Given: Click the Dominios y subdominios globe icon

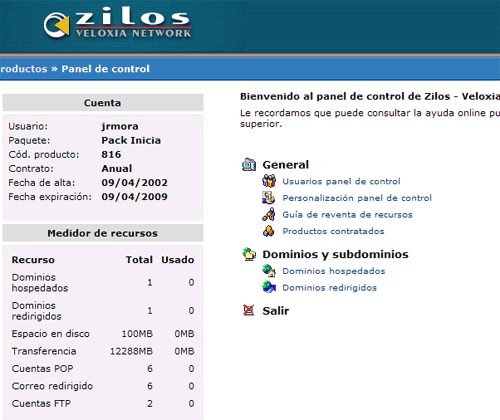Looking at the screenshot, I should click(249, 254).
